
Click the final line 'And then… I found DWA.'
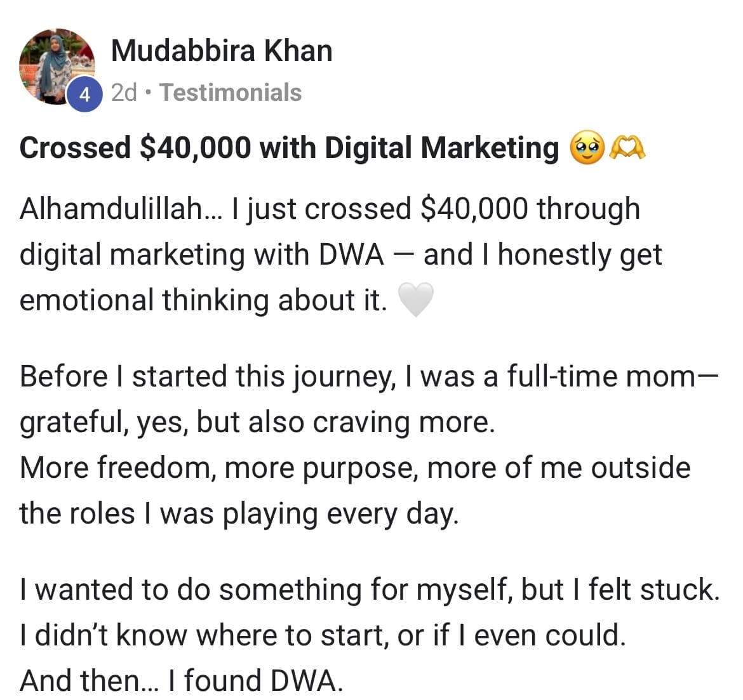[182, 681]
